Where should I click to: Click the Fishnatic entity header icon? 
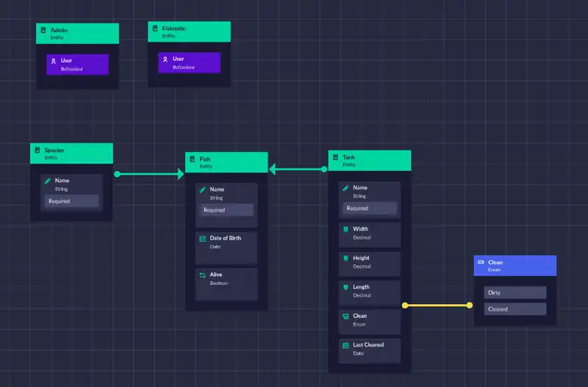point(155,29)
